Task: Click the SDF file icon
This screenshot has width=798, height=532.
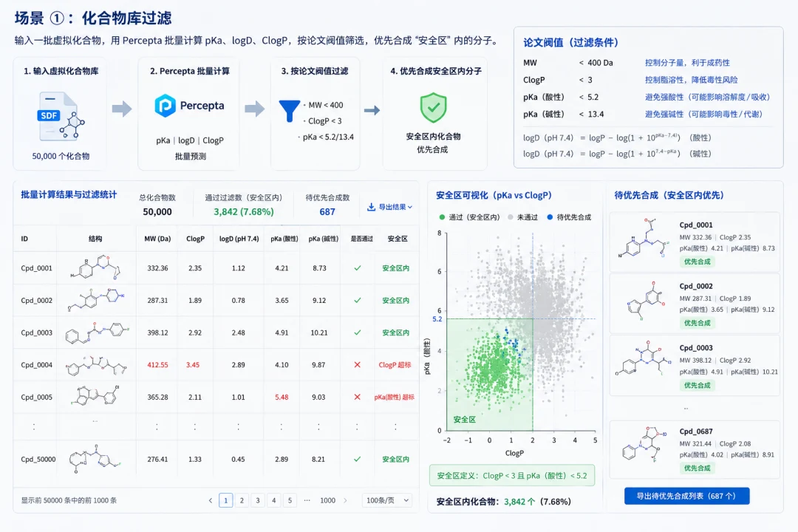Action: [61, 116]
